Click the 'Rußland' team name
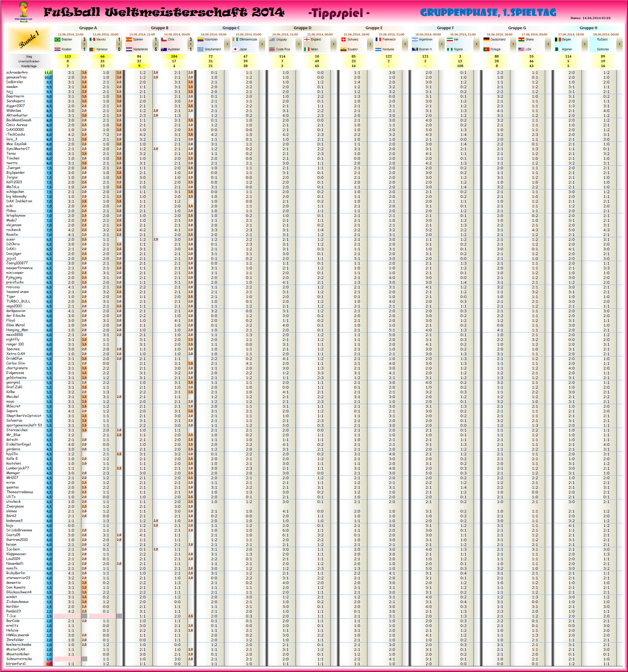 [x=602, y=40]
